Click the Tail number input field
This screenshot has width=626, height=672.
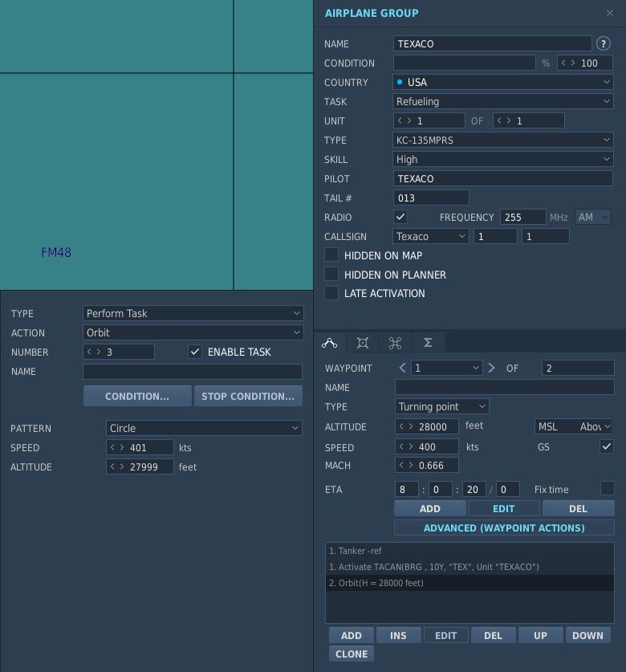pyautogui.click(x=431, y=198)
